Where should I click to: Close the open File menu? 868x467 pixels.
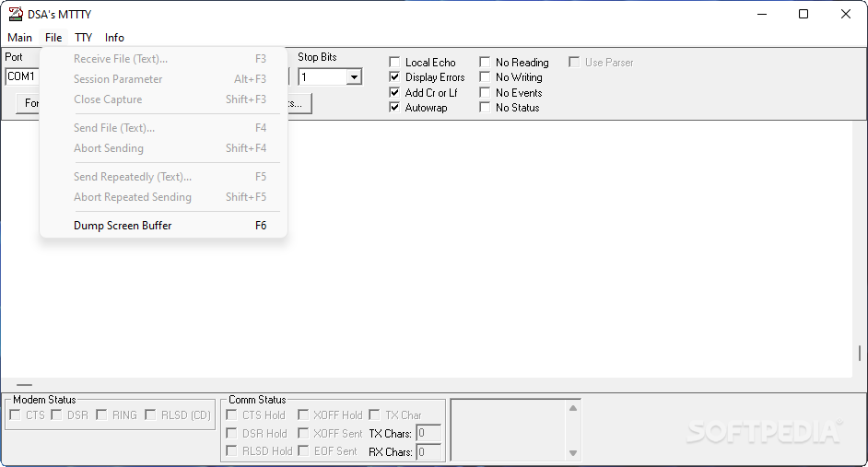(x=53, y=38)
